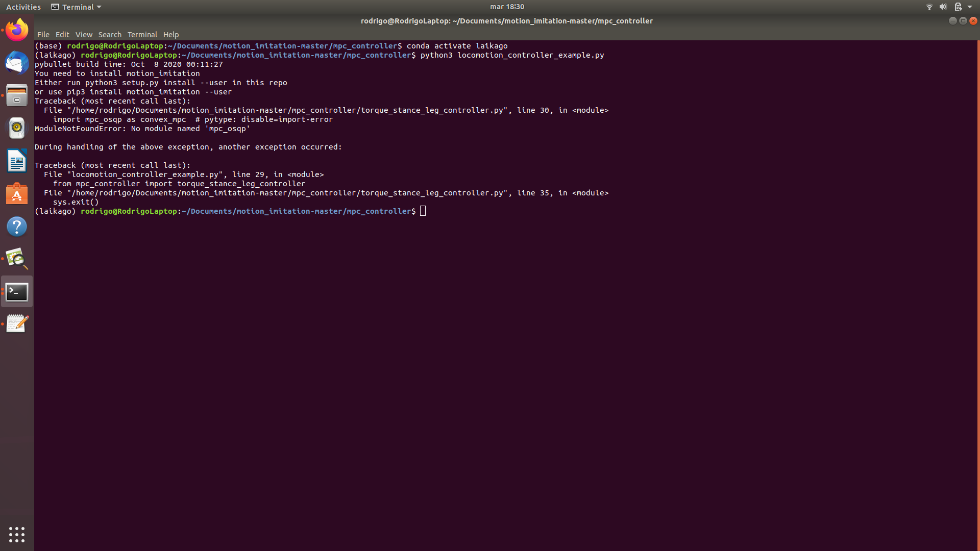
Task: Open the Edit menu
Action: (x=62, y=34)
